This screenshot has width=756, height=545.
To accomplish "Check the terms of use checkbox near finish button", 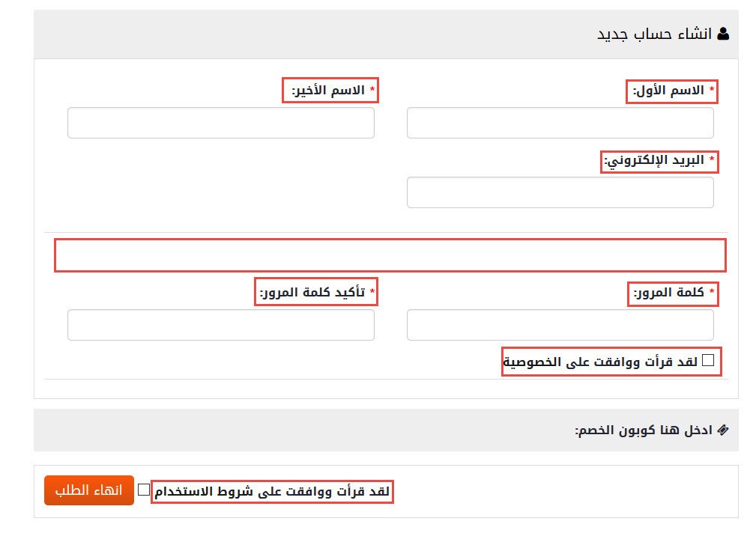I will click(144, 490).
